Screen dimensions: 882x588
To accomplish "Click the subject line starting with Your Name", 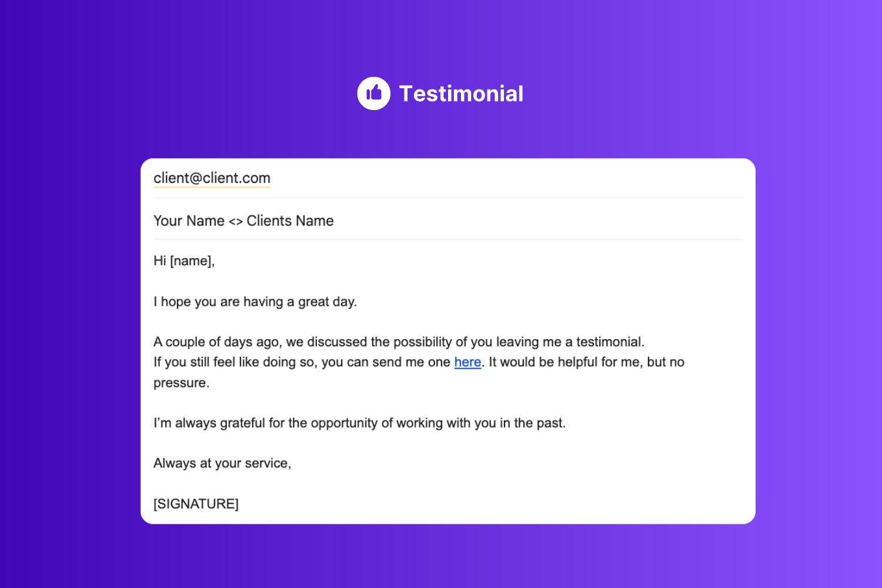I will (243, 221).
